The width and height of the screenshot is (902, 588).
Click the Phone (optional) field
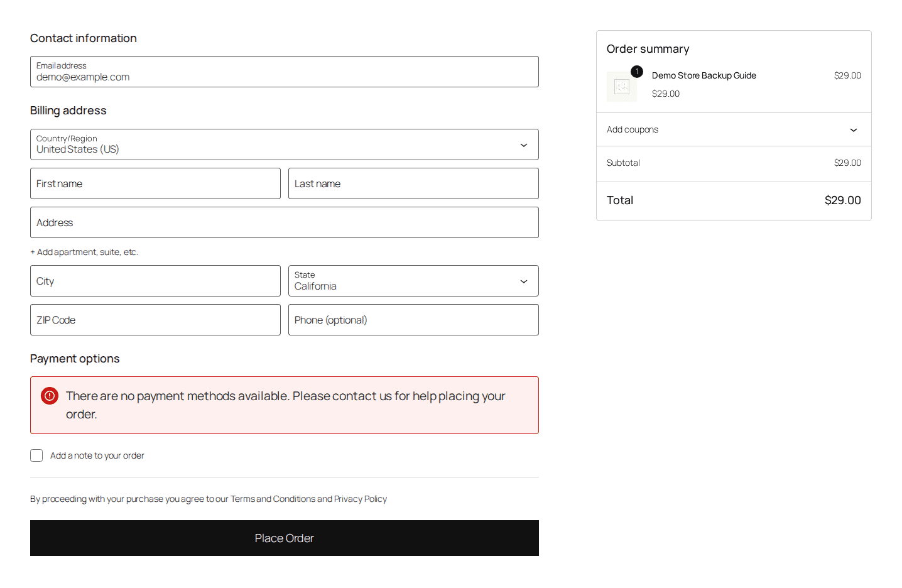point(413,320)
